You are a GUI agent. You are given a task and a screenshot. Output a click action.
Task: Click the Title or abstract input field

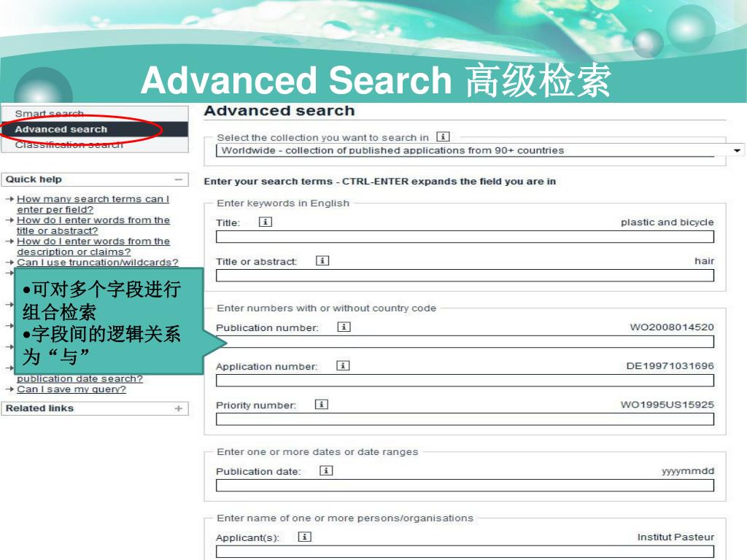[x=465, y=275]
